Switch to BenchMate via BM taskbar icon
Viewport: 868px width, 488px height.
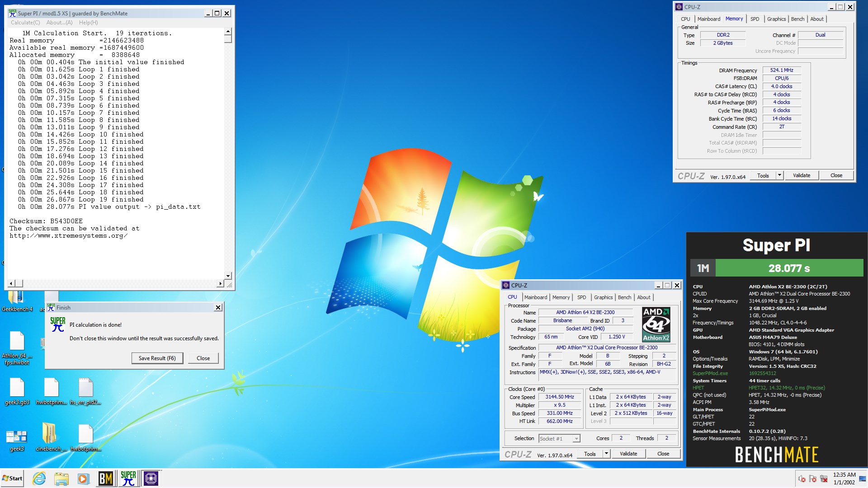tap(106, 478)
